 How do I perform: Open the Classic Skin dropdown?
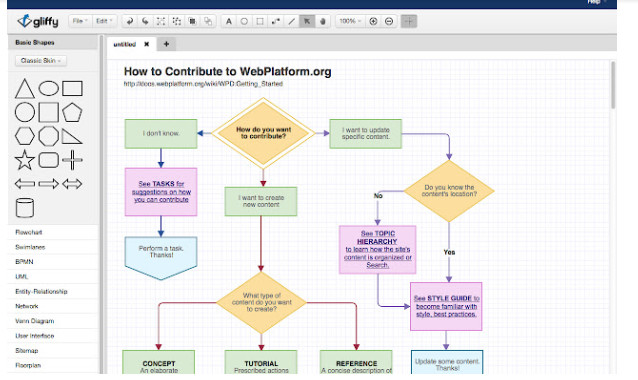point(41,61)
